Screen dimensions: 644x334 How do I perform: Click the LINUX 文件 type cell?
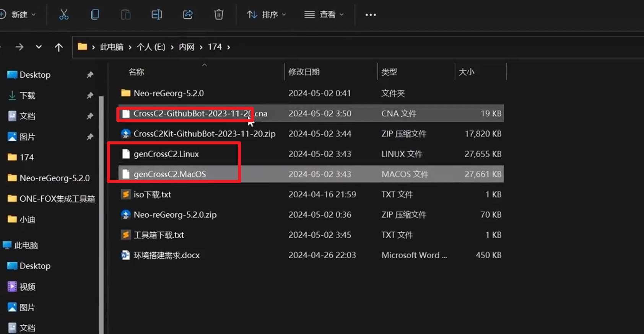point(402,154)
